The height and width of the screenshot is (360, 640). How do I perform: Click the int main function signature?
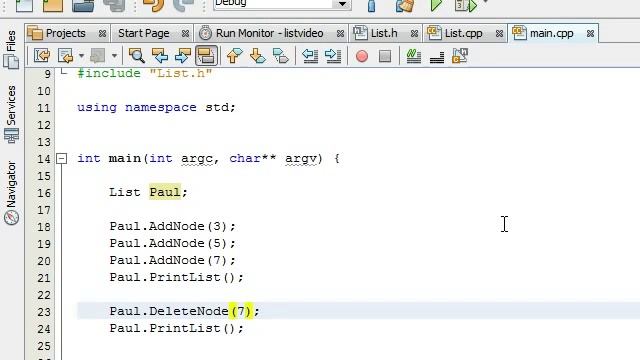[x=208, y=158]
